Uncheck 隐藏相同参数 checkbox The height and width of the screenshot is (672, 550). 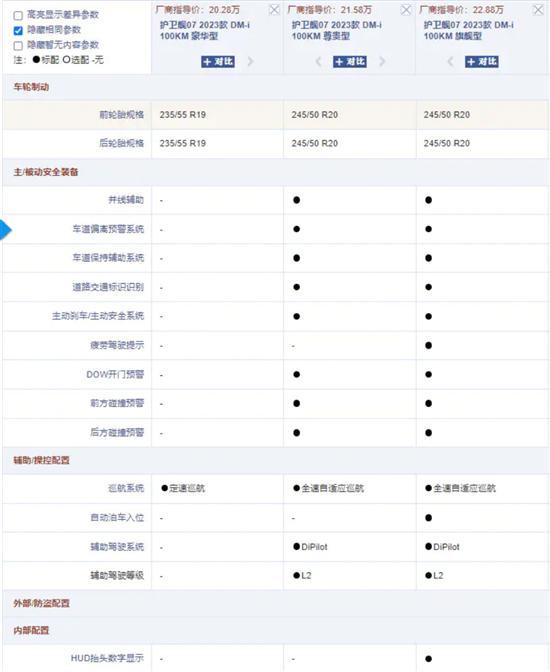click(18, 30)
